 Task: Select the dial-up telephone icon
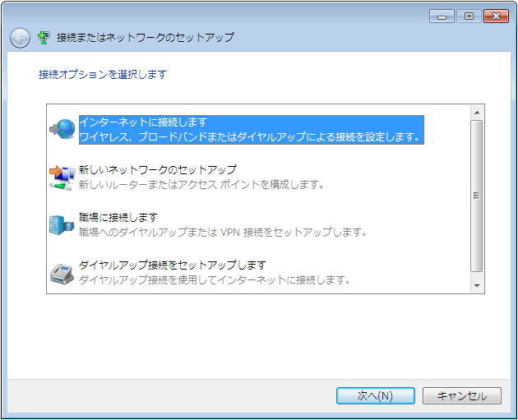tap(62, 274)
